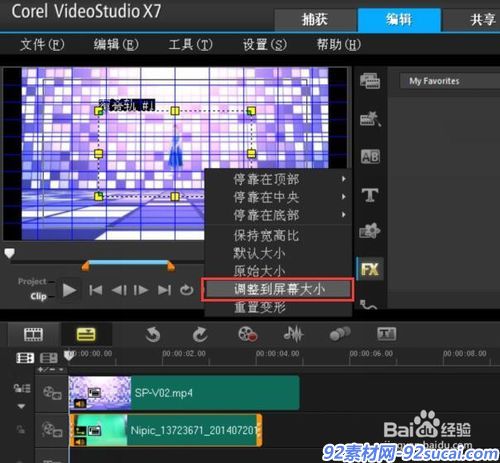Expand tracks with the down arrow
The image size is (500, 463).
(x=21, y=406)
